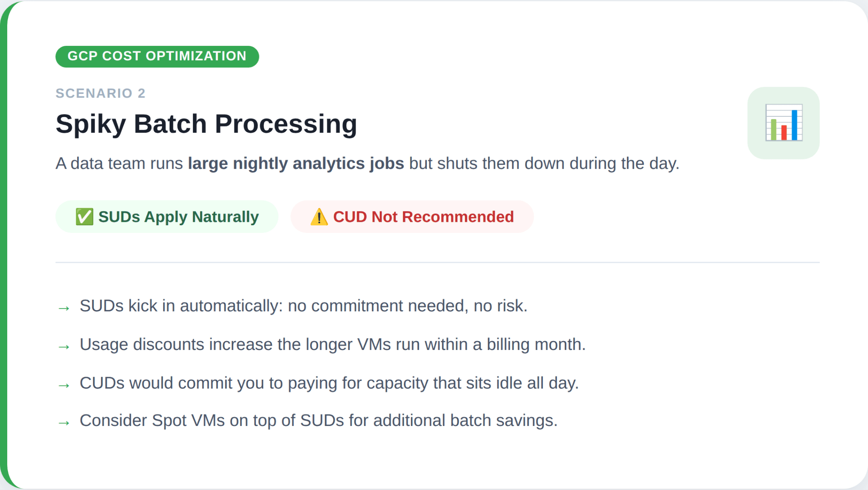
Task: Select the "SUDs kick in automatically" bullet text
Action: point(303,306)
